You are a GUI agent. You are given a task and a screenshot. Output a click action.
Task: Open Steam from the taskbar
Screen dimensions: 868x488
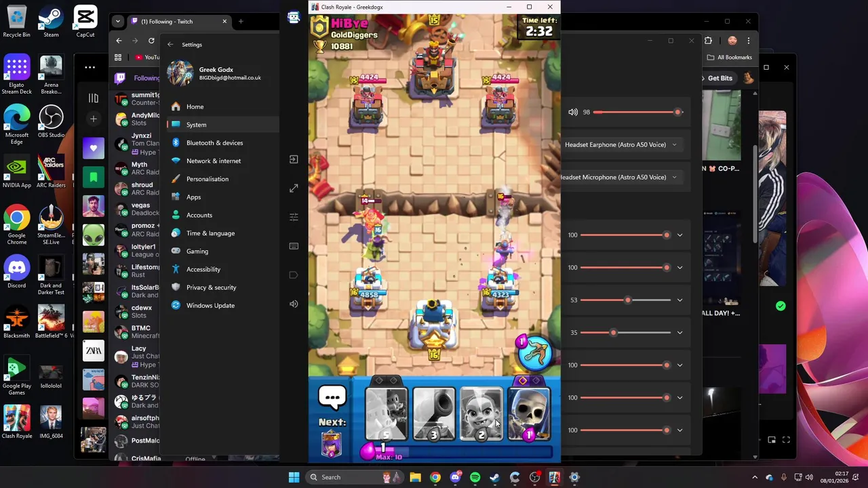(494, 477)
